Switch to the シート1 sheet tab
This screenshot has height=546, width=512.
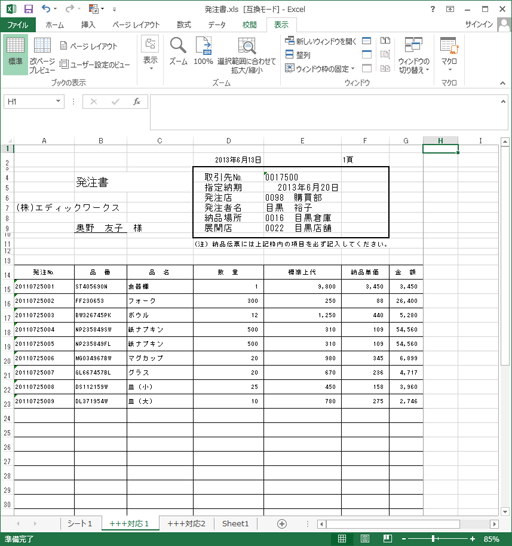point(80,524)
